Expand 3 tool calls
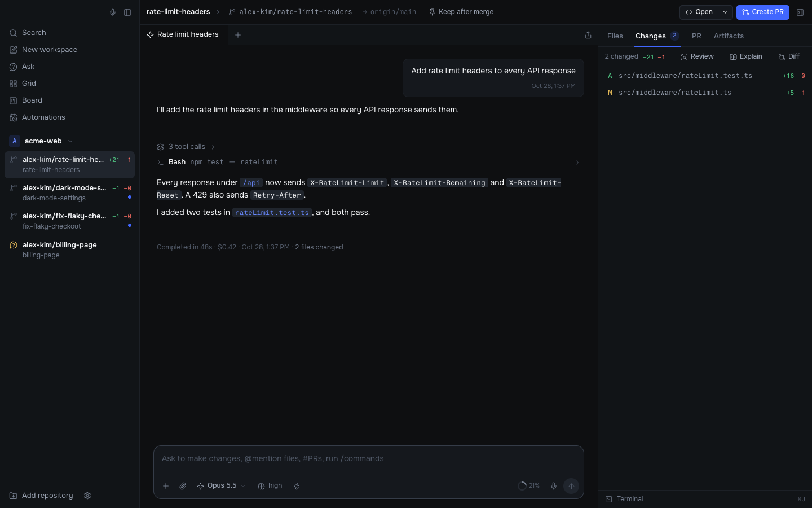The width and height of the screenshot is (812, 508). coord(186,147)
